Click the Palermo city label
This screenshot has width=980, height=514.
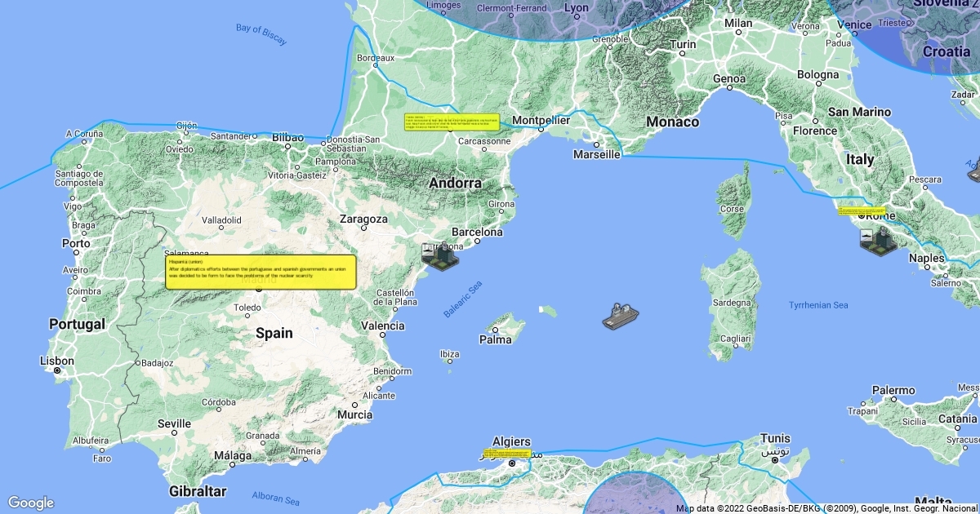893,391
